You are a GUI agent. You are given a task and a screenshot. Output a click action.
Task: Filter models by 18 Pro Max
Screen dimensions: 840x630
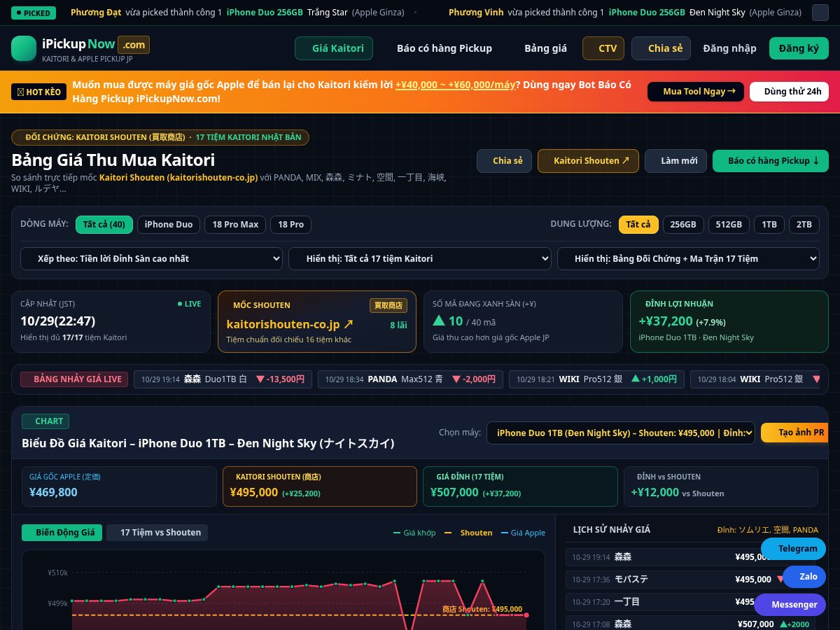pos(235,225)
